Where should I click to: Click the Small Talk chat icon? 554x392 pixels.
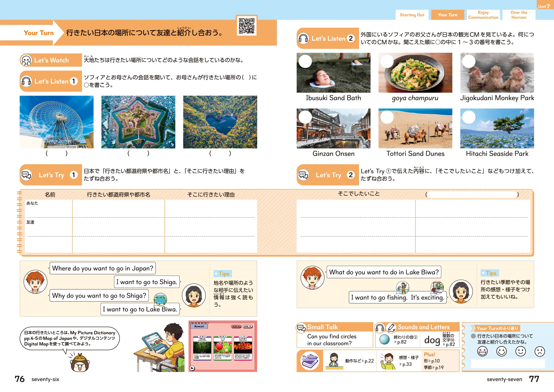tap(301, 327)
